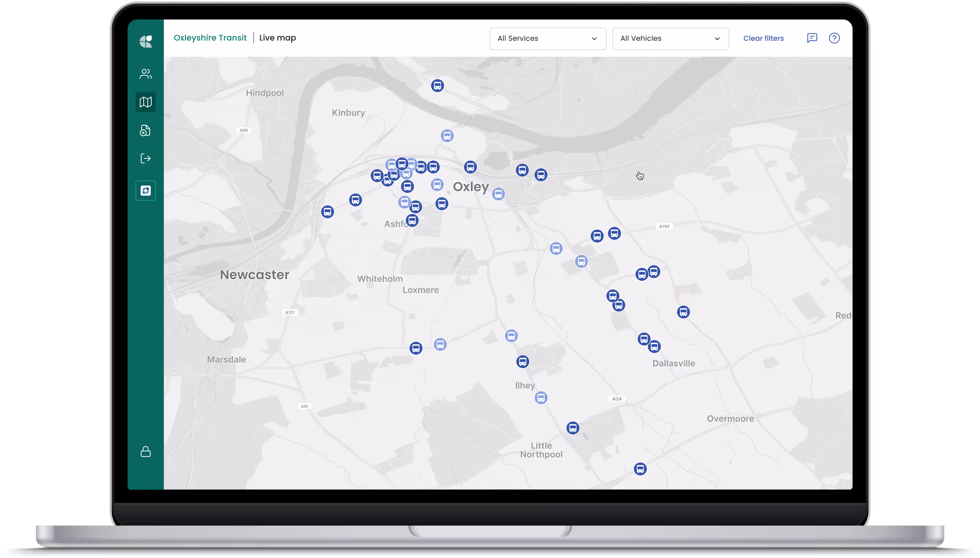Open the users section in sidebar
Image resolution: width=980 pixels, height=558 pixels.
[146, 74]
